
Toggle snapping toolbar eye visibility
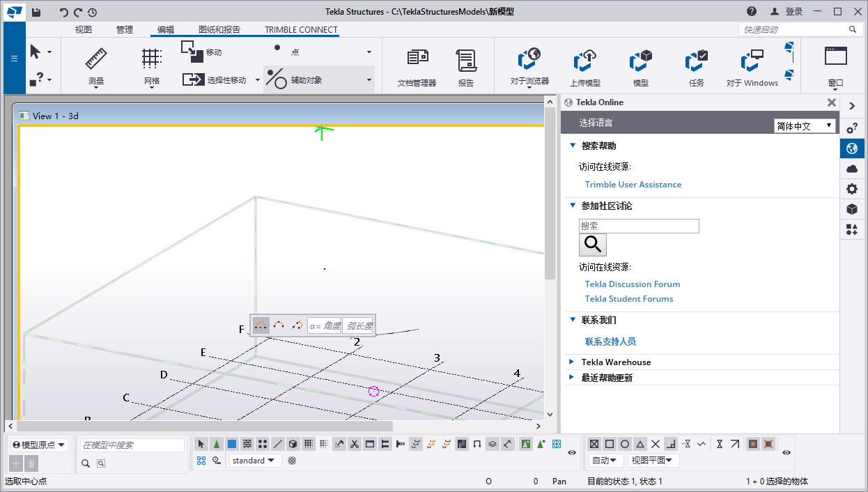[x=786, y=452]
